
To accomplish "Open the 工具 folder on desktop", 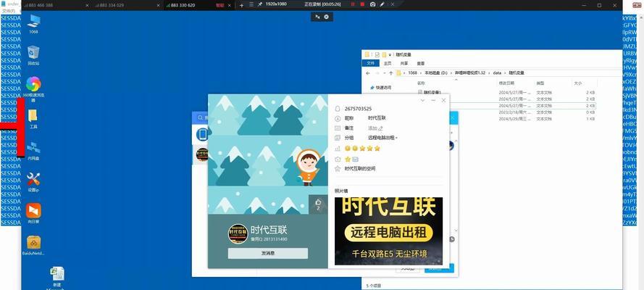I will coord(33,119).
